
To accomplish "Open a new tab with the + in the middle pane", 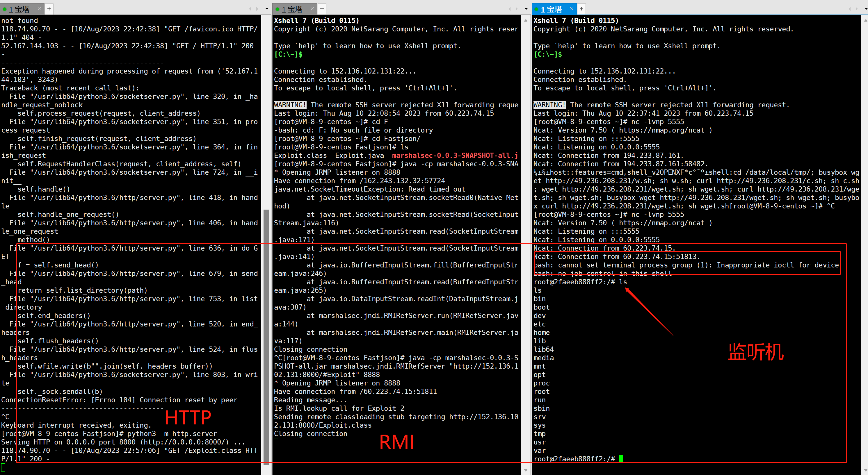I will click(322, 9).
